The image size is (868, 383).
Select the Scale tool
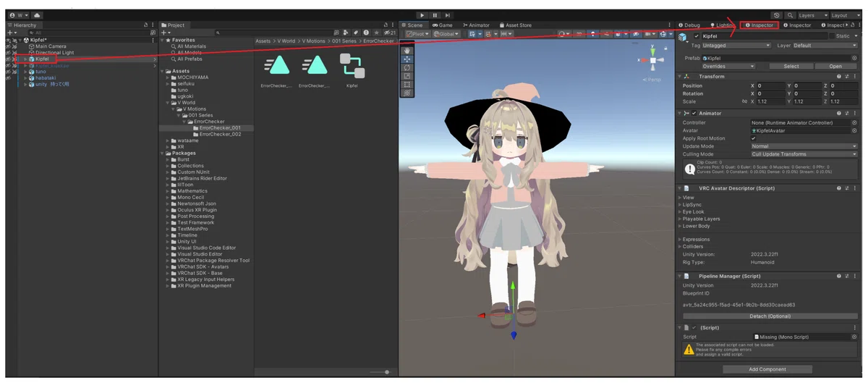point(407,76)
